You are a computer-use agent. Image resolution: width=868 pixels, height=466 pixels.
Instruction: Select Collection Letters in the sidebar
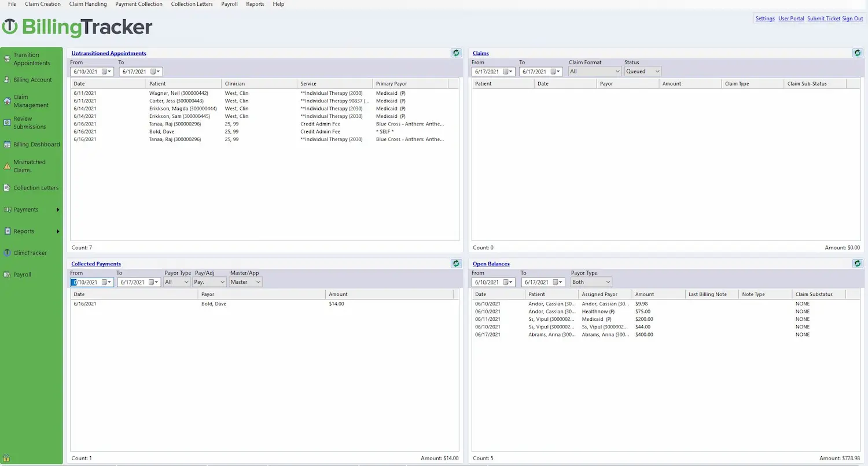(x=32, y=187)
